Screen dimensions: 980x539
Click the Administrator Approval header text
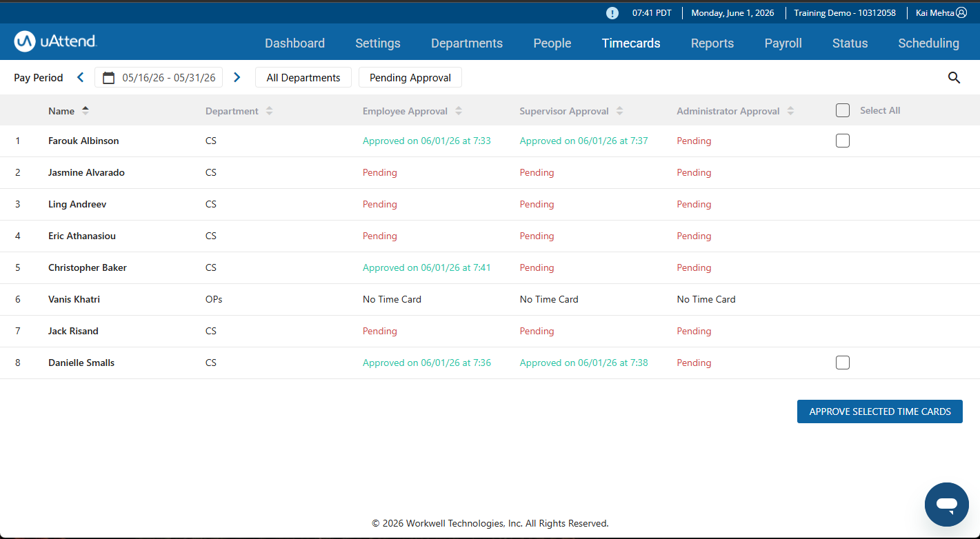click(728, 111)
